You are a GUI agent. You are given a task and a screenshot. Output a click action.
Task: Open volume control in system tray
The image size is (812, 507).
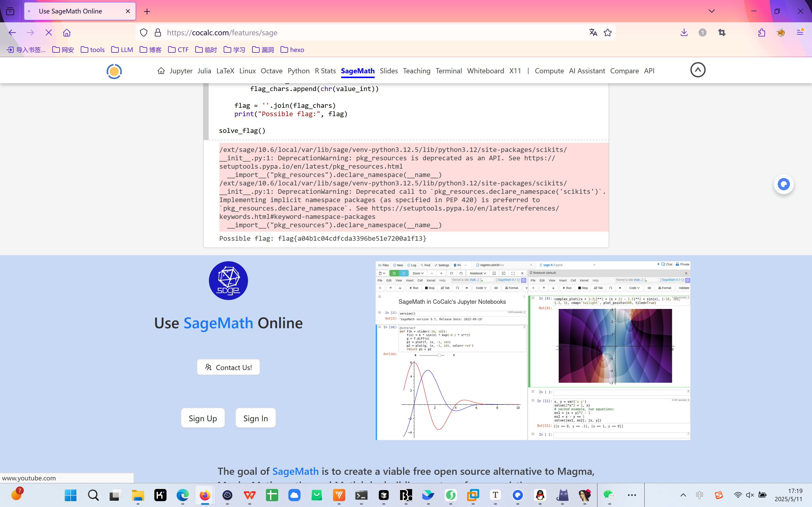click(750, 495)
